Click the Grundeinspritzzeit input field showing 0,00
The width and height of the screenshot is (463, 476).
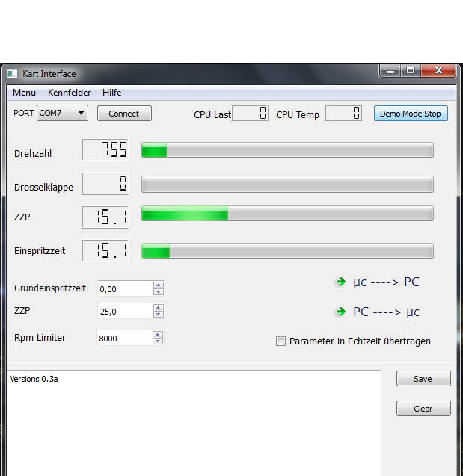tap(126, 288)
